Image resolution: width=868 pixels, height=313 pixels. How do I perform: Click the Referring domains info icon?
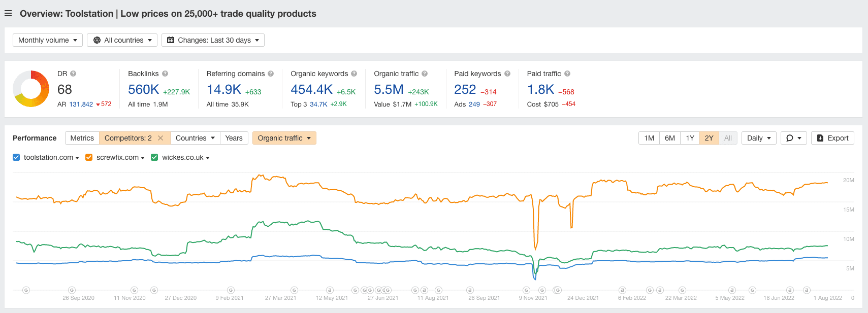(x=271, y=74)
